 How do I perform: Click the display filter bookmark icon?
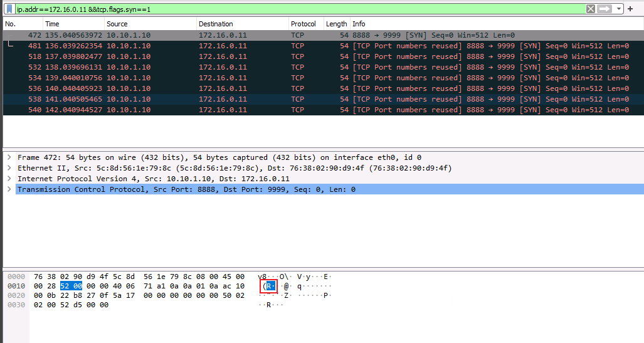point(9,9)
